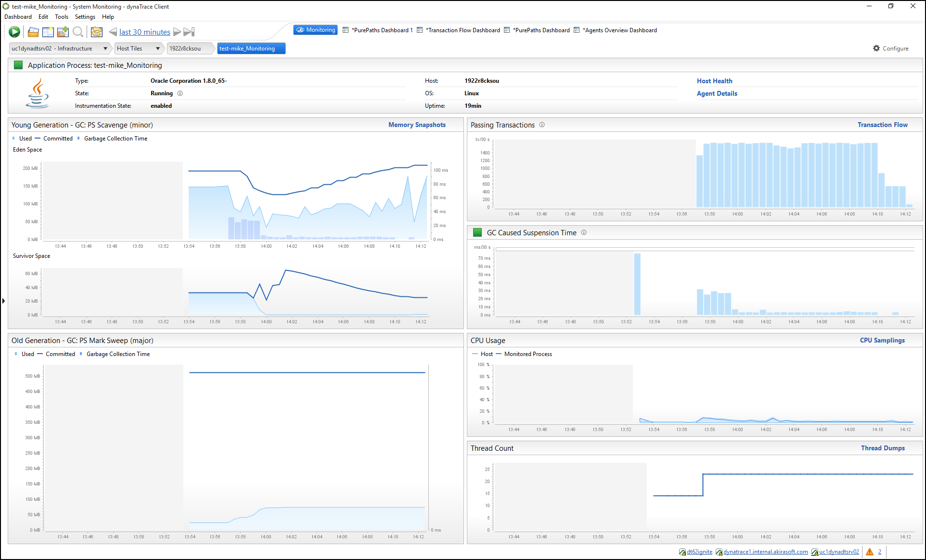926x560 pixels.
Task: Open the Transaction Flow Dashboard tab
Action: tap(459, 30)
